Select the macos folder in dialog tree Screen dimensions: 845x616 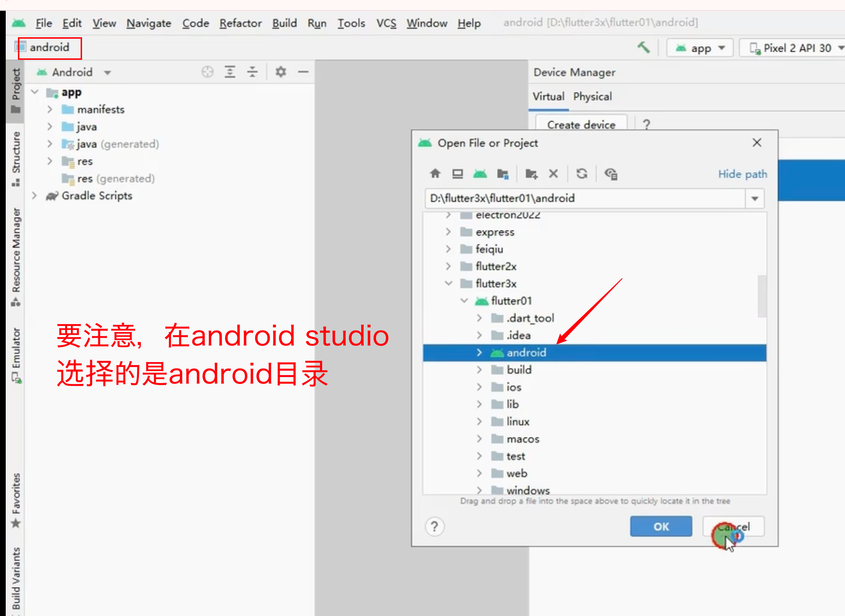tap(523, 439)
